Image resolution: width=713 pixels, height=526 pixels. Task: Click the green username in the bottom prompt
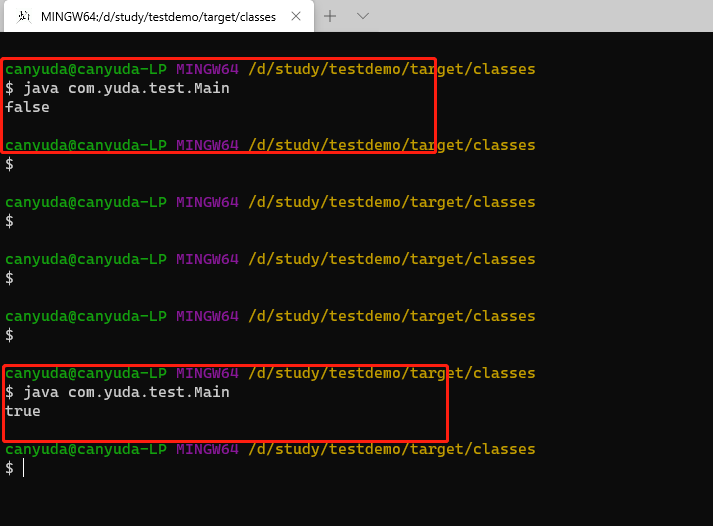86,450
